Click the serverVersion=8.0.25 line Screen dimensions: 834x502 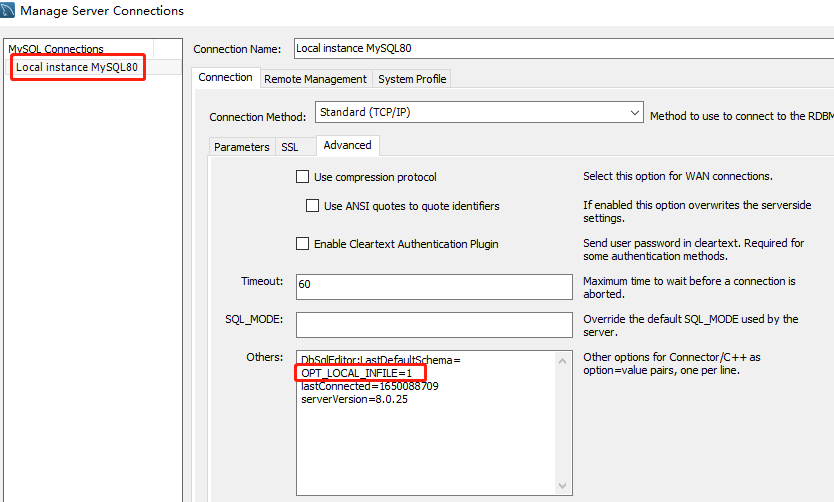click(354, 399)
